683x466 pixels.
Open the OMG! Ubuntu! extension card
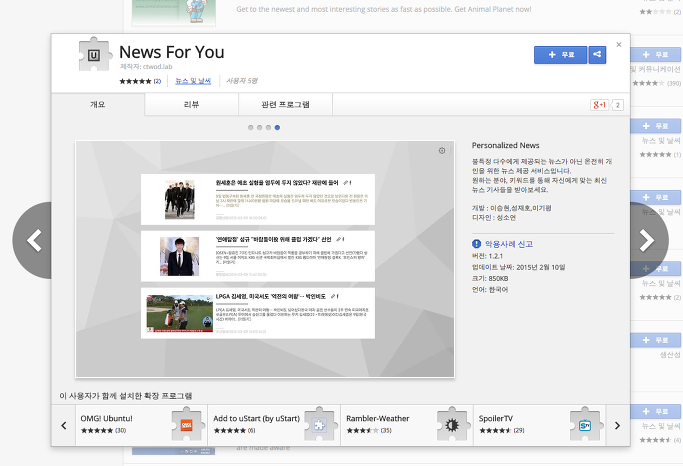coord(142,425)
